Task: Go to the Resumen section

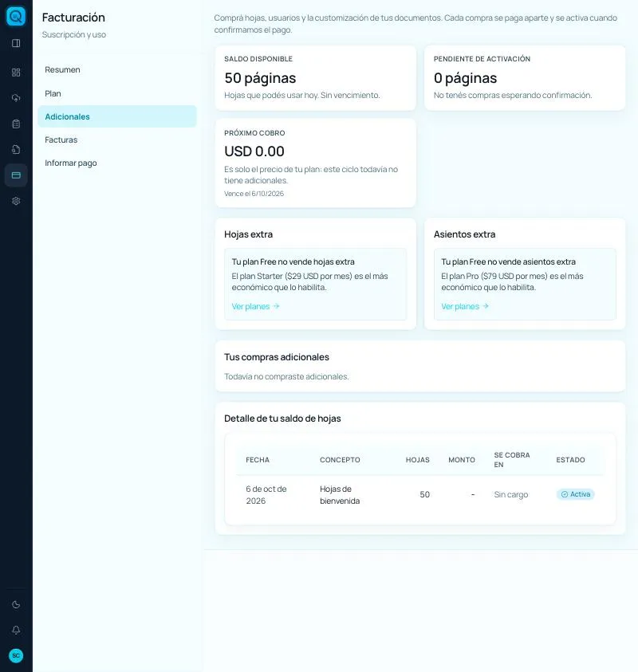Action: tap(117, 70)
